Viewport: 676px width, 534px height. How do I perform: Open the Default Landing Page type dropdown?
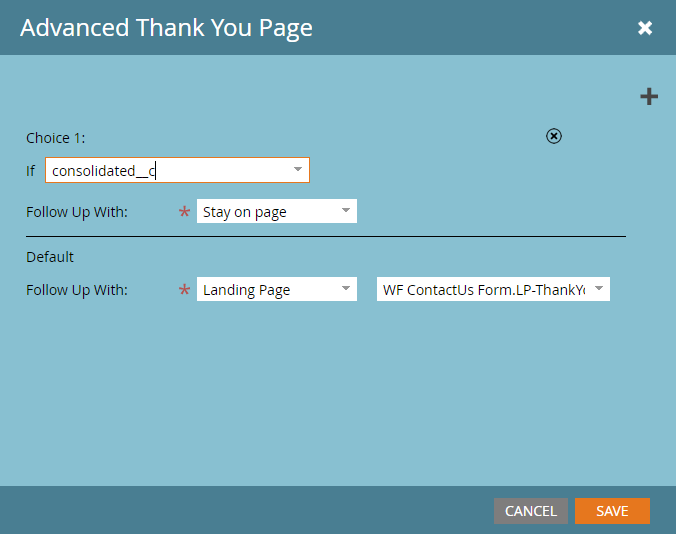pos(277,289)
